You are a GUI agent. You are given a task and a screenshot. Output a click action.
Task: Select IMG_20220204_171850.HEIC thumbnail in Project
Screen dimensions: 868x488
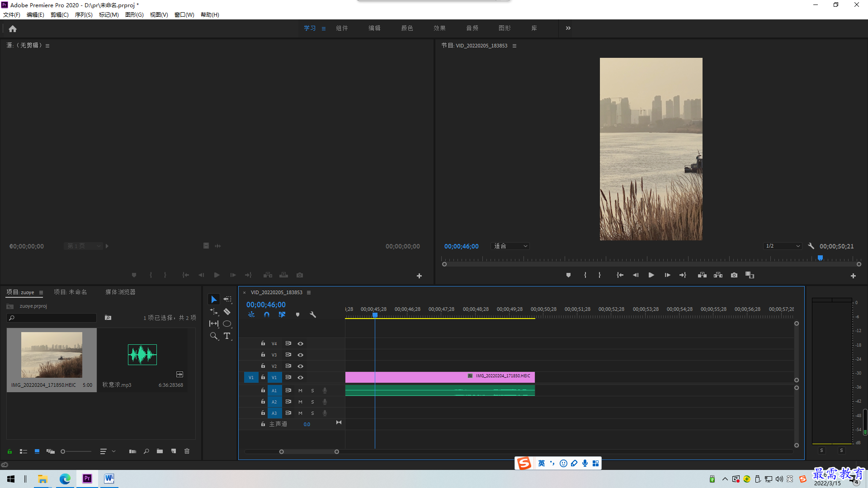(x=52, y=355)
